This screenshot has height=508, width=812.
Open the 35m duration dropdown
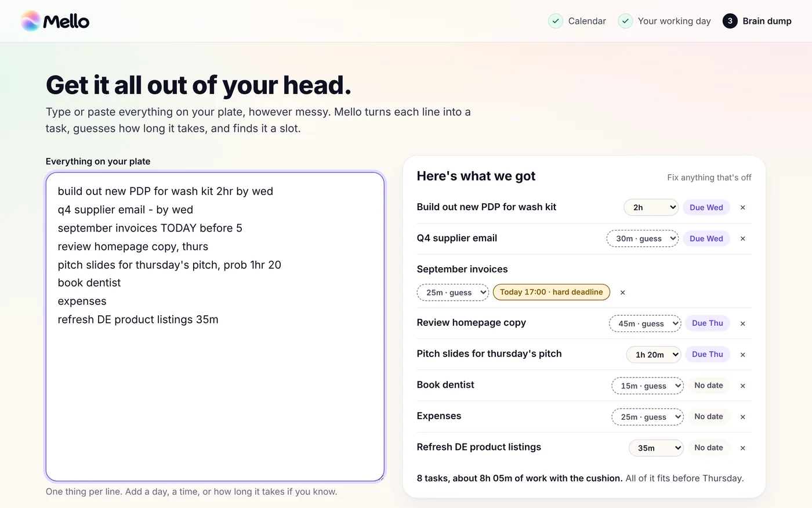click(656, 448)
